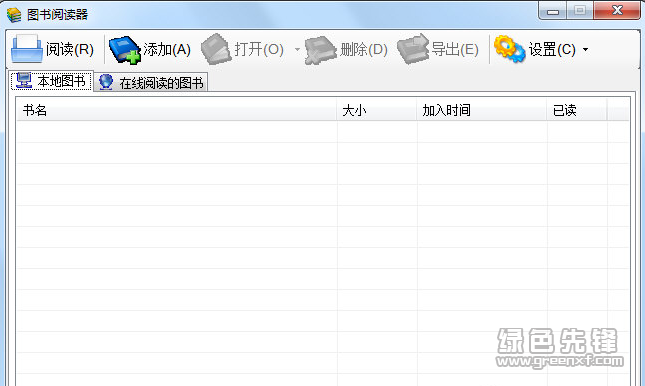Click the 阅读(R) printer-like read icon
The width and height of the screenshot is (645, 386).
27,49
